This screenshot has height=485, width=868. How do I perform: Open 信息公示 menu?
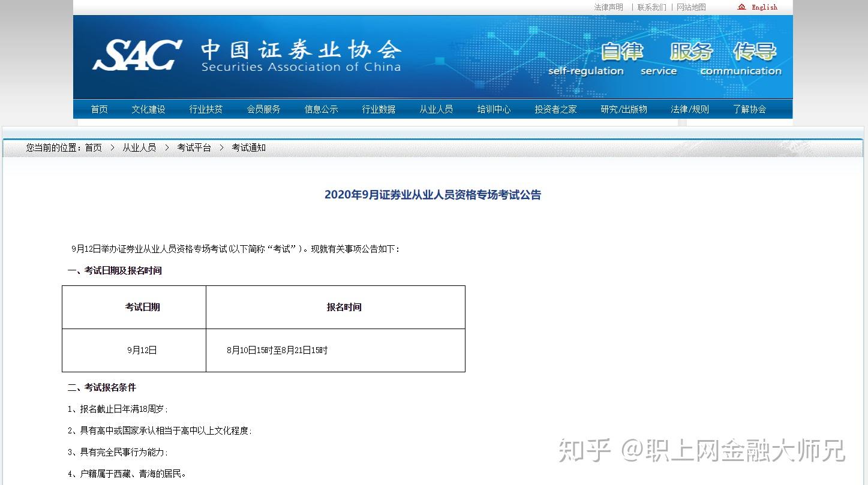click(x=321, y=109)
